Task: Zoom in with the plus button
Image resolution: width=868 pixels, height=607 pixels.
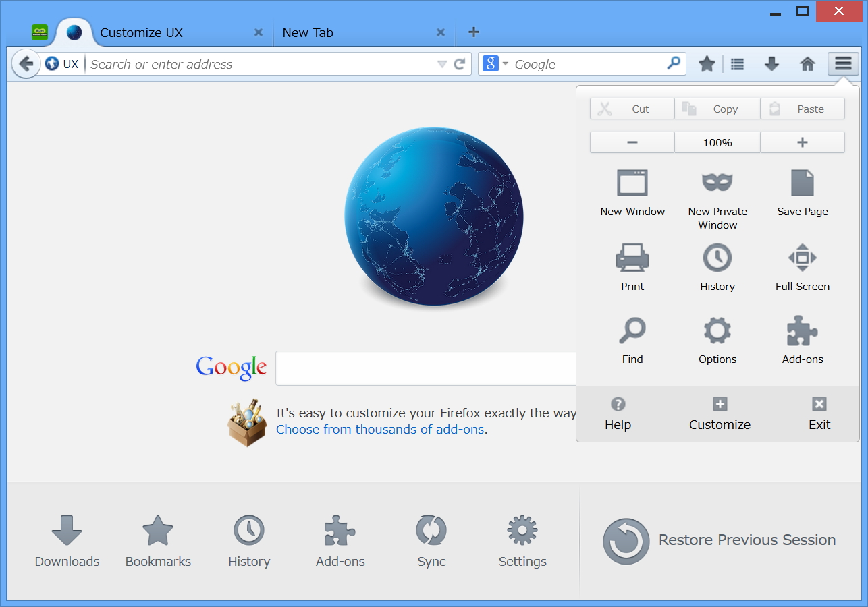Action: pos(803,142)
